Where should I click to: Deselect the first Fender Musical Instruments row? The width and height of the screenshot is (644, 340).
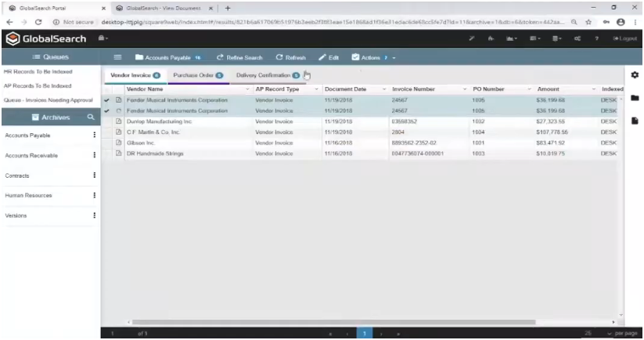tap(107, 100)
